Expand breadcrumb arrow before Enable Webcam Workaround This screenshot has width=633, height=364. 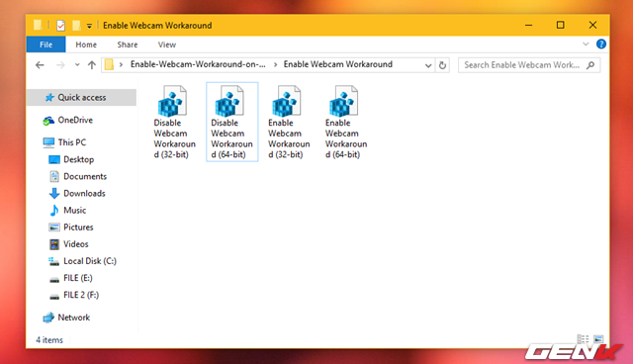pos(275,65)
